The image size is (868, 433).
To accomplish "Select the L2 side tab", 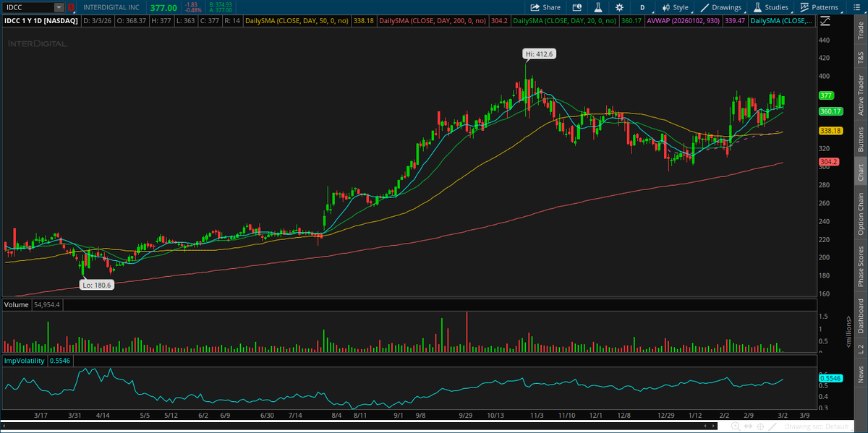I will point(861,348).
